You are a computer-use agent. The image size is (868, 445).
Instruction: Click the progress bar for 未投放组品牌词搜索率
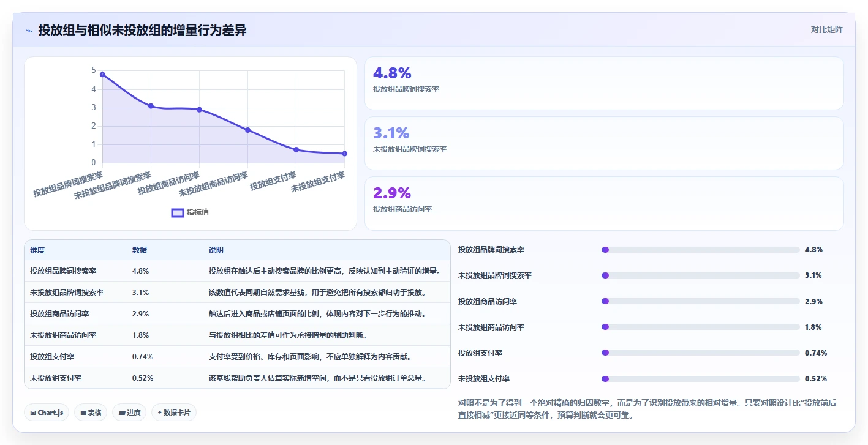coord(701,275)
